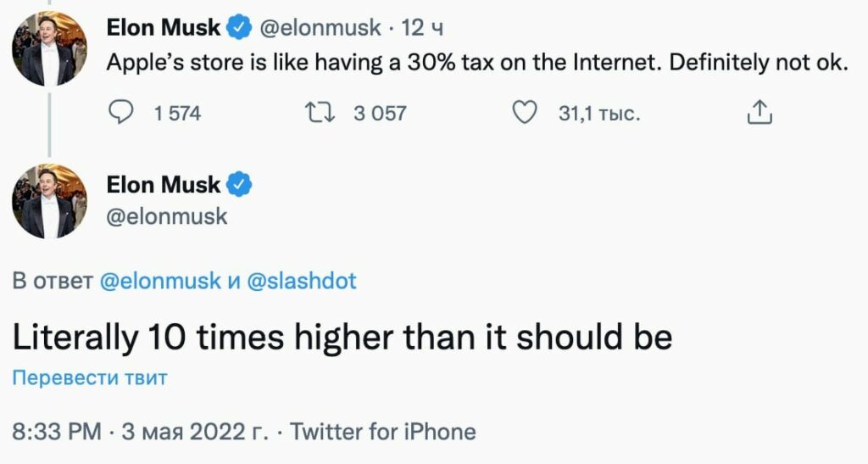Click 'Перевести твит' to translate the tweet
The image size is (868, 464).
click(90, 377)
